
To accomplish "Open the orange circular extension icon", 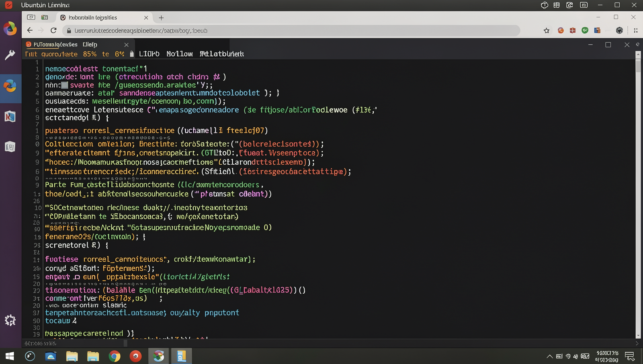I will pos(561,31).
